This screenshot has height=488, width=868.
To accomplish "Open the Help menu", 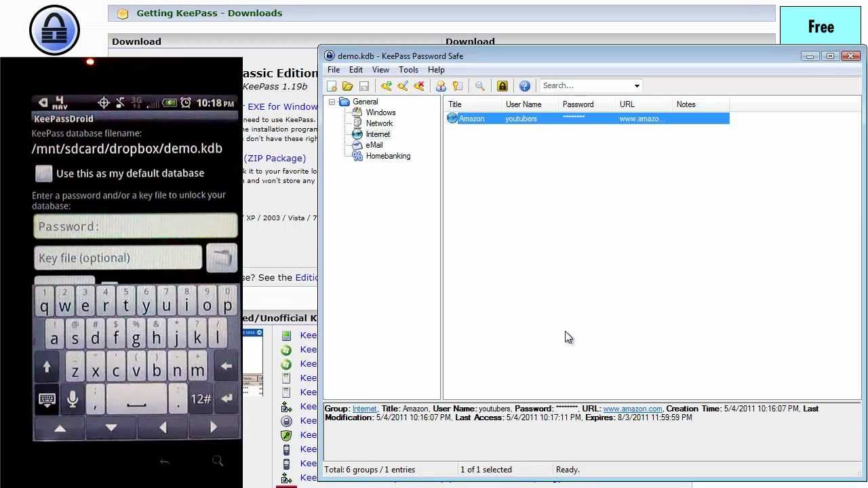I will pos(436,70).
